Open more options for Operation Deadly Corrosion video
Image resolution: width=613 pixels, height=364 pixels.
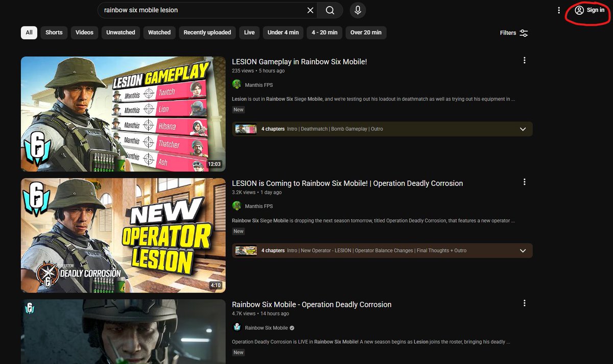[524, 303]
